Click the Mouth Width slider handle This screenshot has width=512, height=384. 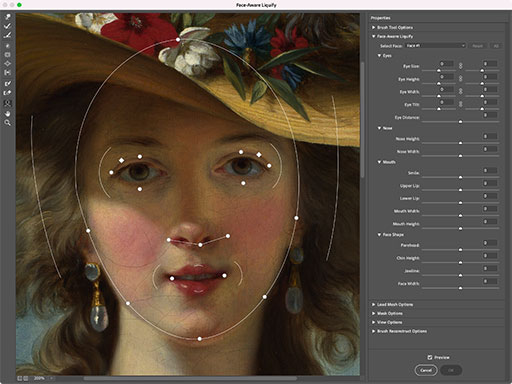tap(460, 215)
